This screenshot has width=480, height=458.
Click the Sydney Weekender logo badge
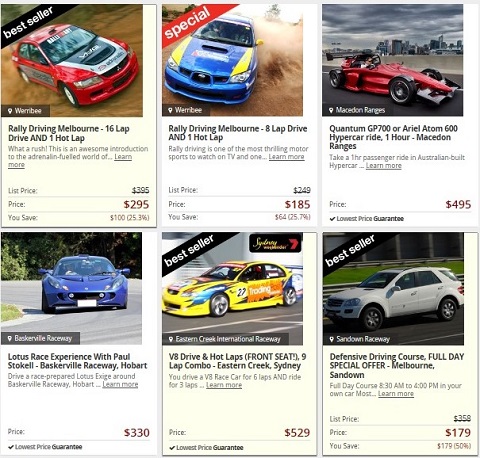tap(275, 243)
